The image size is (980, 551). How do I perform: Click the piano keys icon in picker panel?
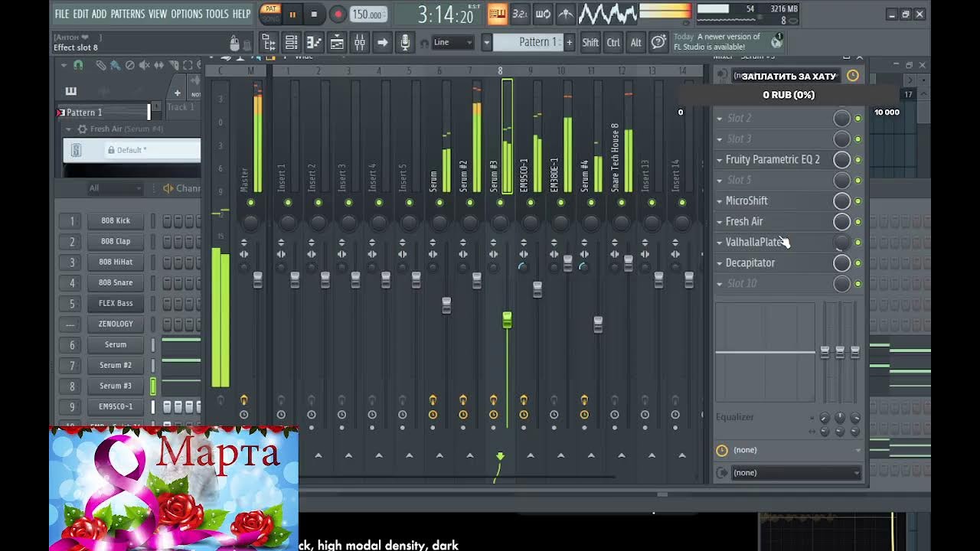coord(71,91)
